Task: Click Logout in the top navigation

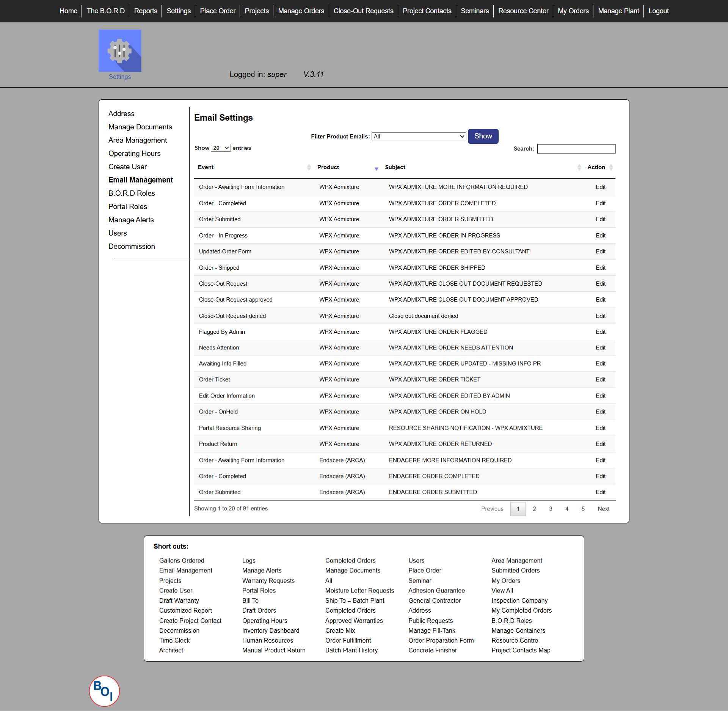Action: [658, 11]
